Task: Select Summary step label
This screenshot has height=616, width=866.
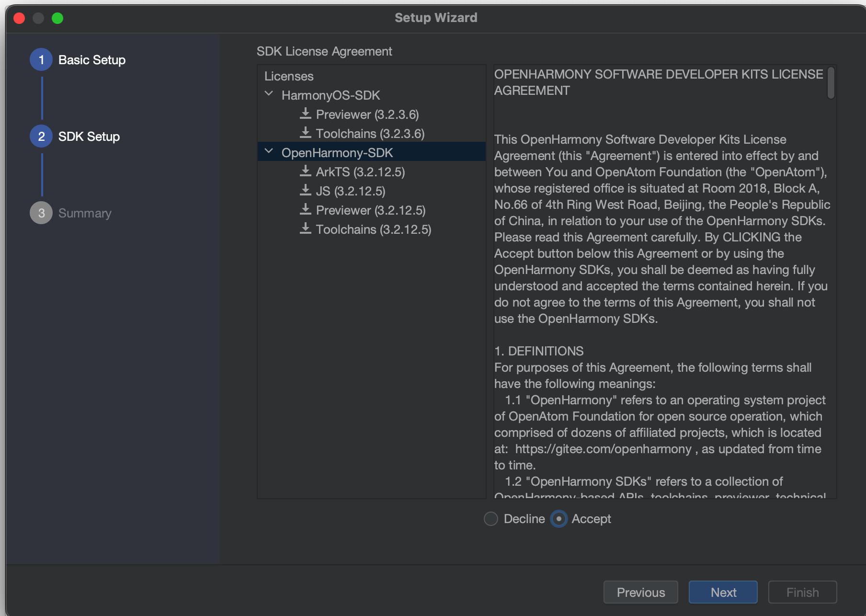Action: point(85,213)
